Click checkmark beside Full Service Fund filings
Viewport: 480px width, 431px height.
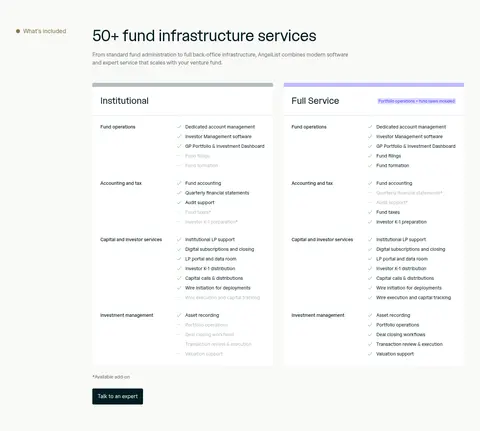coord(370,156)
